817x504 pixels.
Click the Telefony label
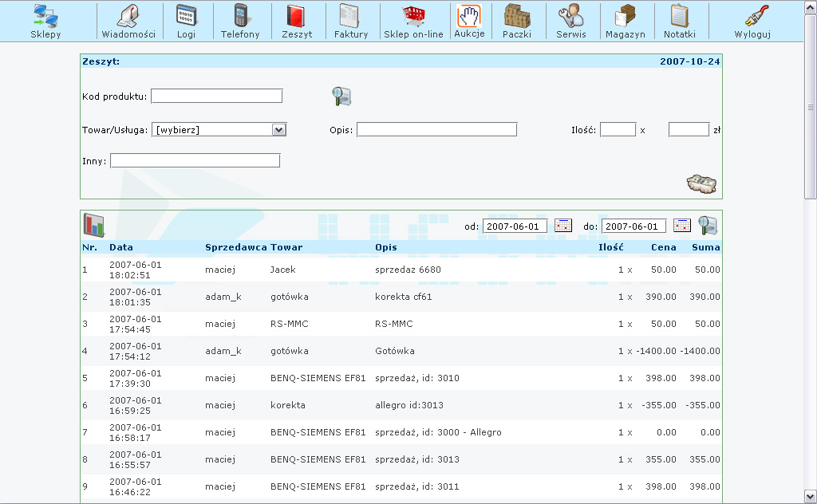pyautogui.click(x=240, y=34)
